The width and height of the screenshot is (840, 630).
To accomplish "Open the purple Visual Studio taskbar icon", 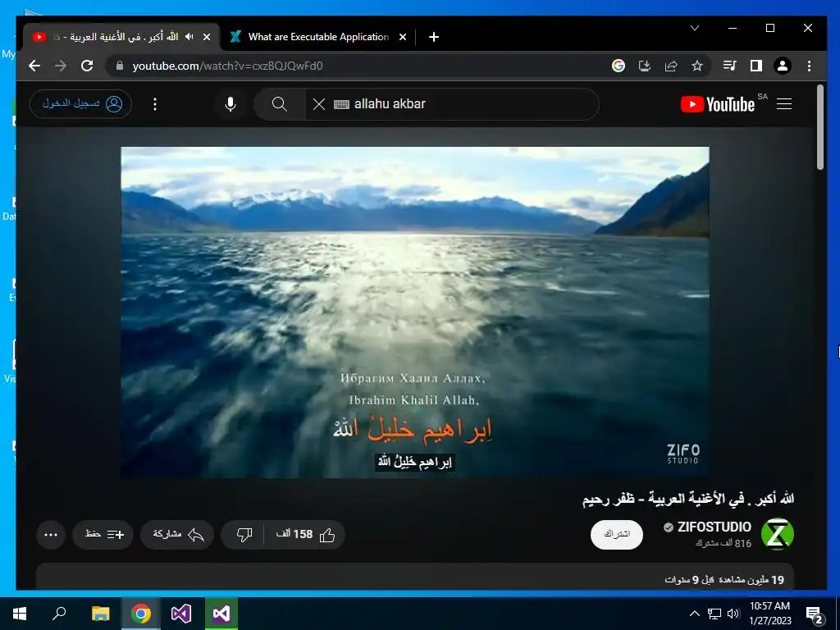I will point(181,614).
